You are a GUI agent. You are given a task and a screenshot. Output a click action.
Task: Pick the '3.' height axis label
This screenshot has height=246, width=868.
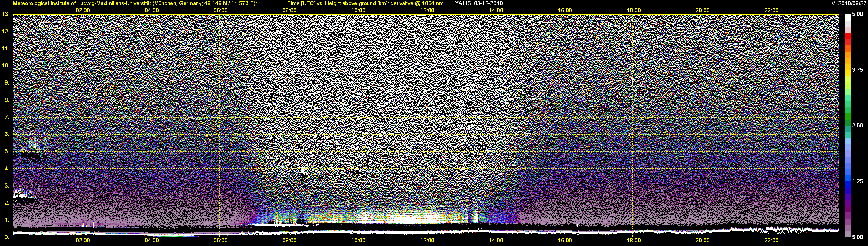[7, 186]
